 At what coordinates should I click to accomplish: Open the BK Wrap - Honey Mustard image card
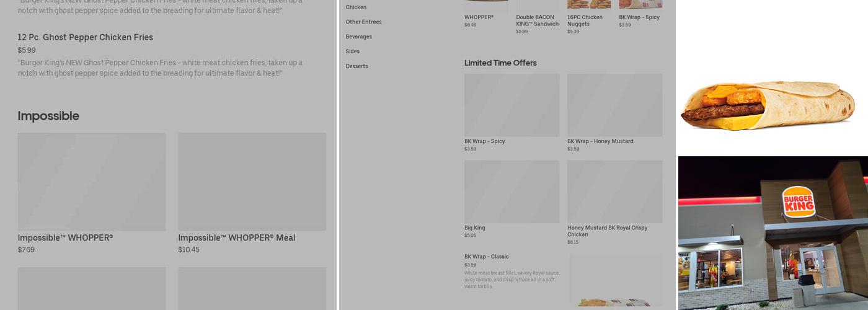[614, 105]
